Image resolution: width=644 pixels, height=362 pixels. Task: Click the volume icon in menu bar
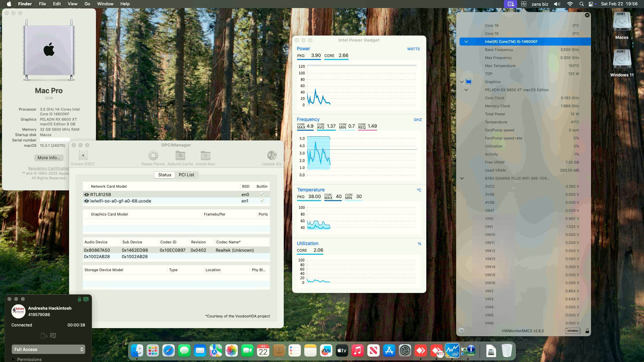pyautogui.click(x=557, y=4)
